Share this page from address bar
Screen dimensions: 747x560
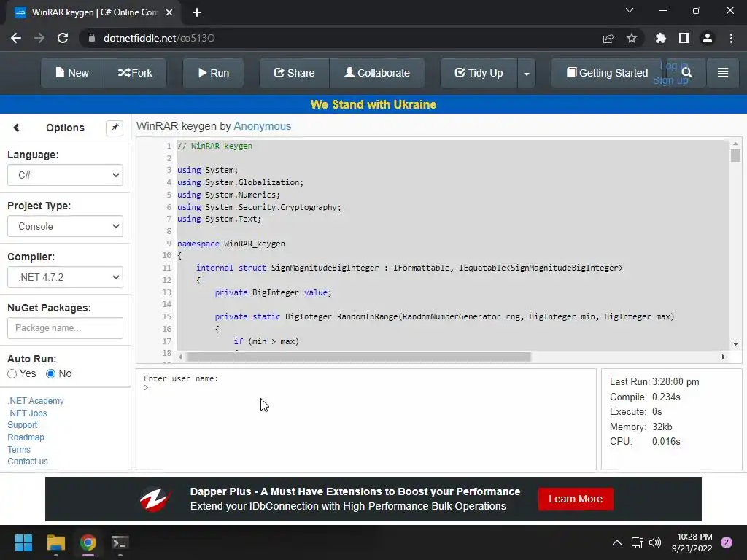608,38
